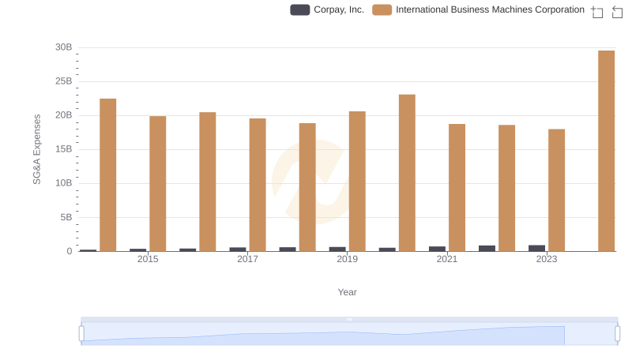Screen dimensions: 632x364
Task: Click IBM bar for year 2021
Action: click(x=457, y=187)
